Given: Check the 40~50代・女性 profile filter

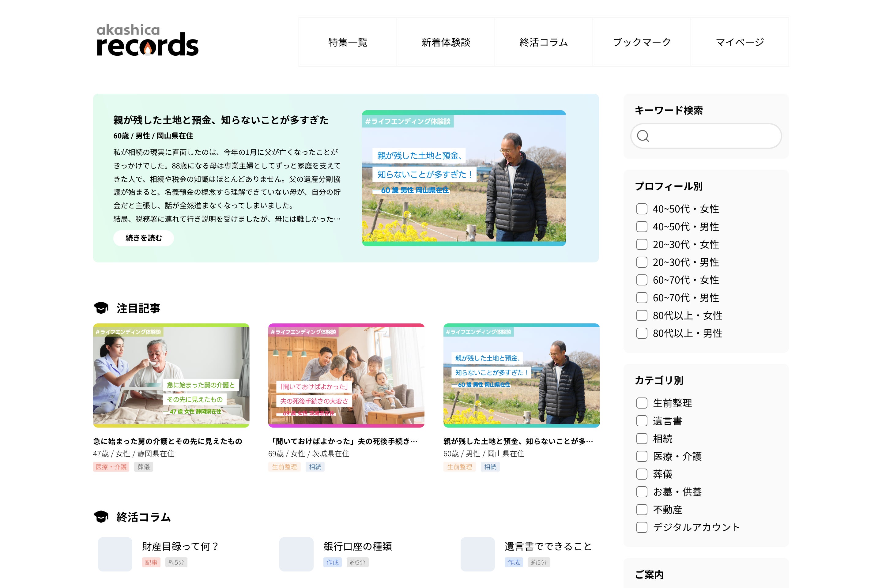Looking at the screenshot, I should (x=642, y=209).
